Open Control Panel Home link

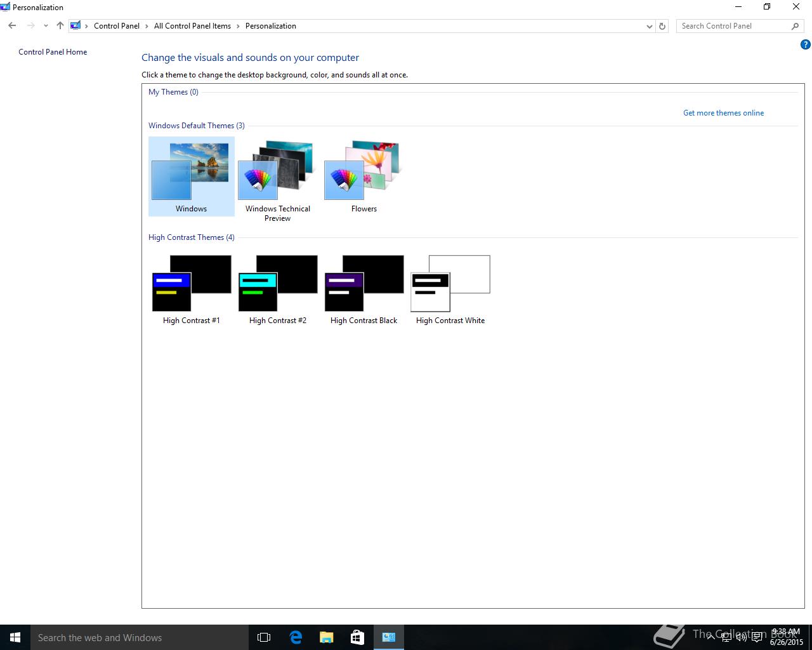[x=53, y=52]
